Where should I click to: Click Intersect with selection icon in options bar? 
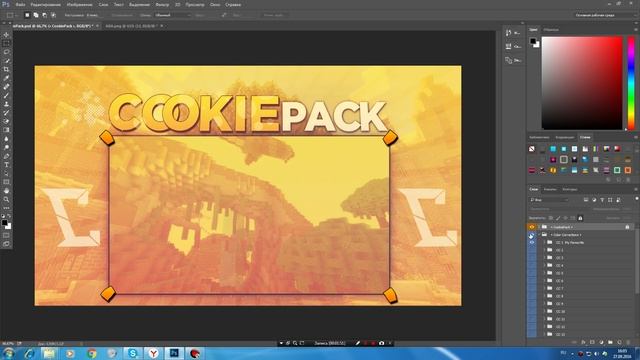[x=53, y=15]
